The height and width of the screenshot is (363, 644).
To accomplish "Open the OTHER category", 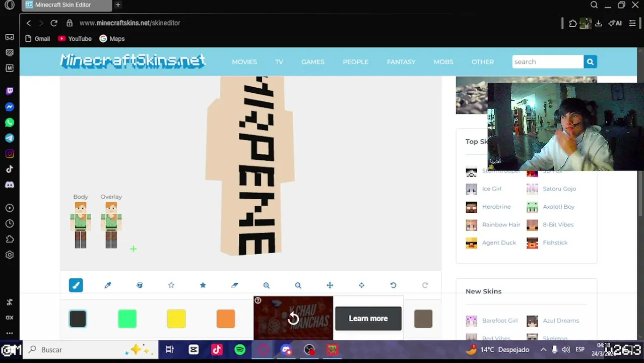I will (x=483, y=62).
